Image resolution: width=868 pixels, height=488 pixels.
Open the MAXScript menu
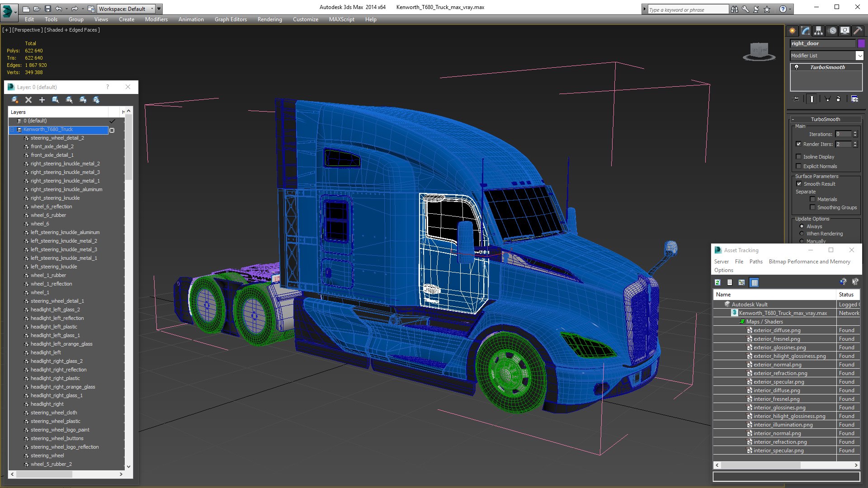click(x=341, y=19)
